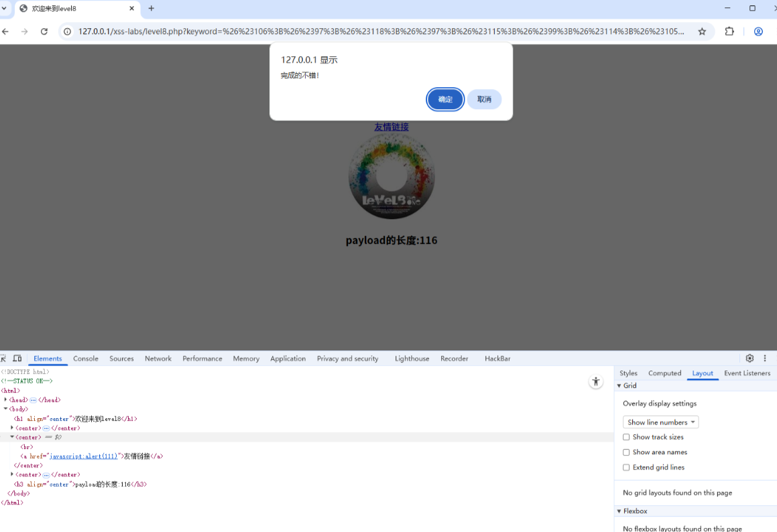Reload the page with the refresh icon
This screenshot has height=532, width=777.
[x=44, y=31]
